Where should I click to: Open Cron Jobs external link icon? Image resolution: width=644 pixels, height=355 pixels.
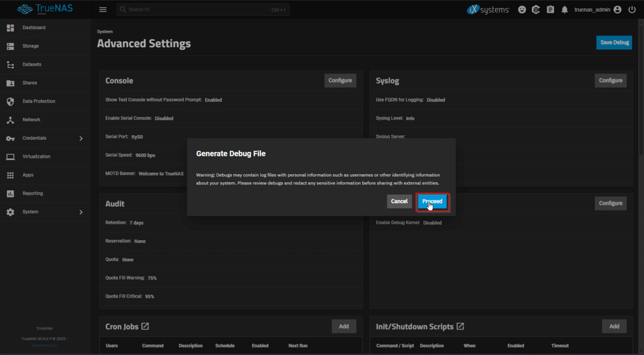coord(145,327)
